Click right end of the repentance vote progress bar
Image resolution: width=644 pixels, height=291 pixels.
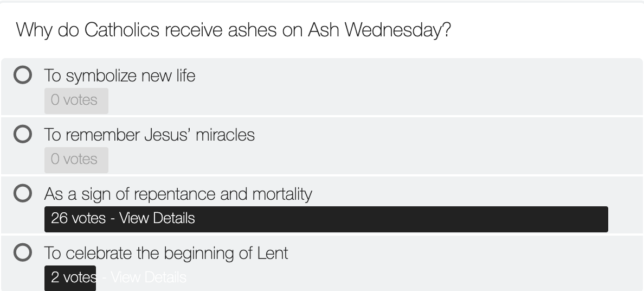point(600,219)
